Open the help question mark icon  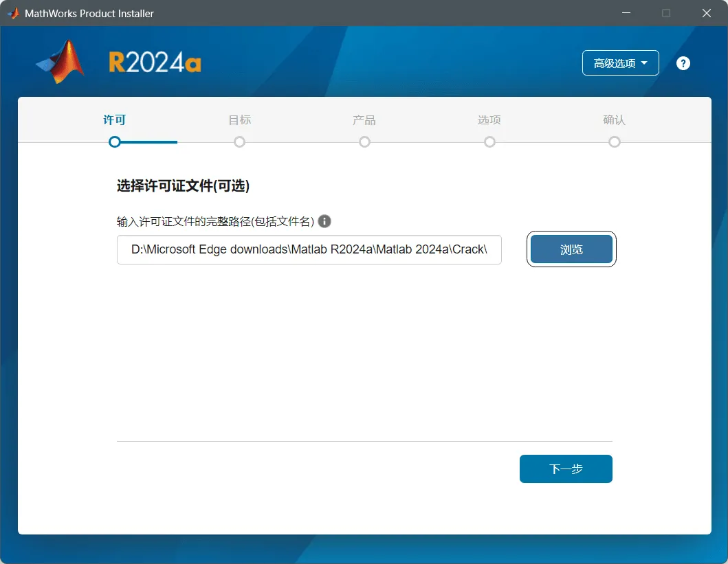[x=683, y=63]
